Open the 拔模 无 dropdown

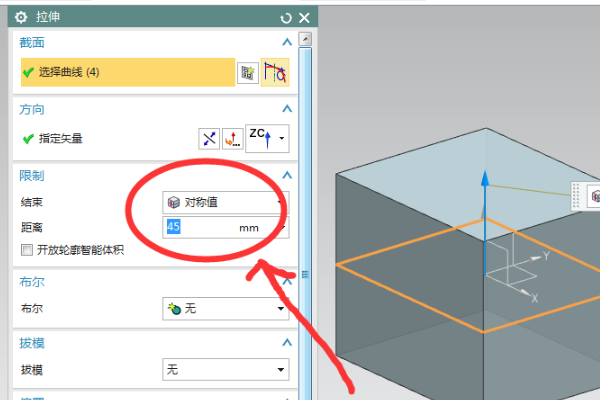pos(225,369)
